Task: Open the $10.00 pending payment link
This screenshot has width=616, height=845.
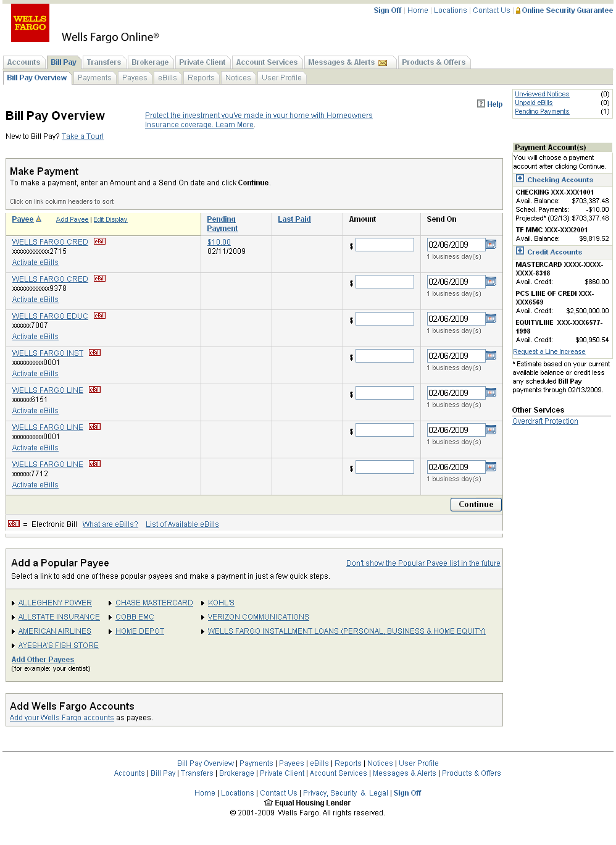Action: pyautogui.click(x=219, y=242)
